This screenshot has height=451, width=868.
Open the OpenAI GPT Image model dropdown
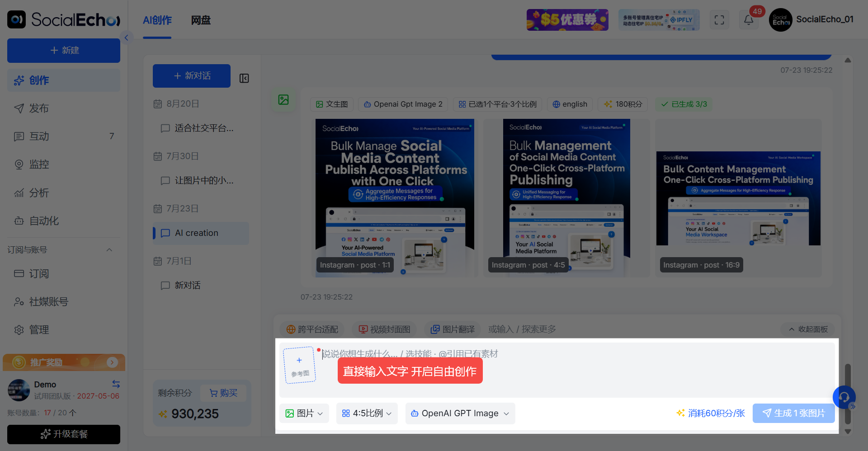(x=460, y=413)
